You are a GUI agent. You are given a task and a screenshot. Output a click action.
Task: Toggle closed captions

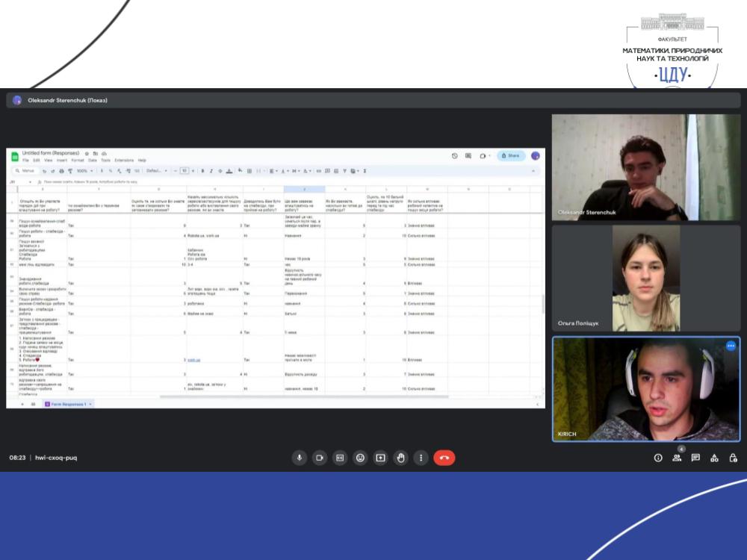coord(340,458)
